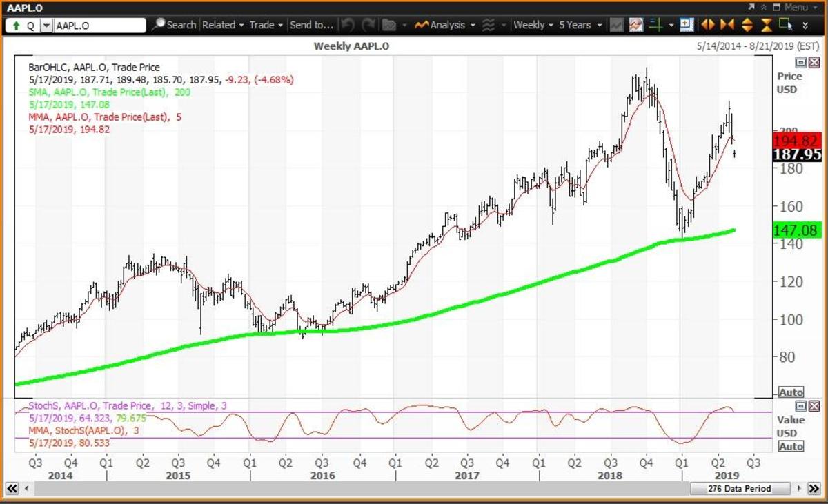Click the redo arrow icon
Image resolution: width=828 pixels, height=504 pixels.
pos(369,25)
